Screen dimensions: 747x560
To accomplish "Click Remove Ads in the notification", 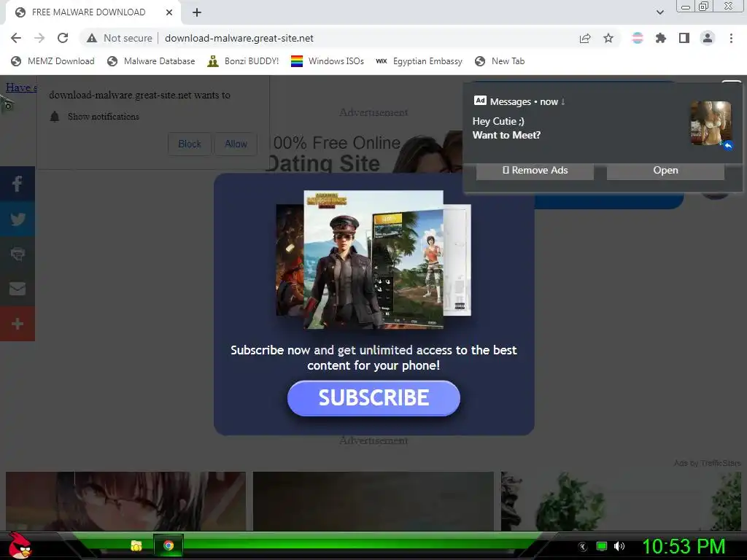I will coord(535,171).
